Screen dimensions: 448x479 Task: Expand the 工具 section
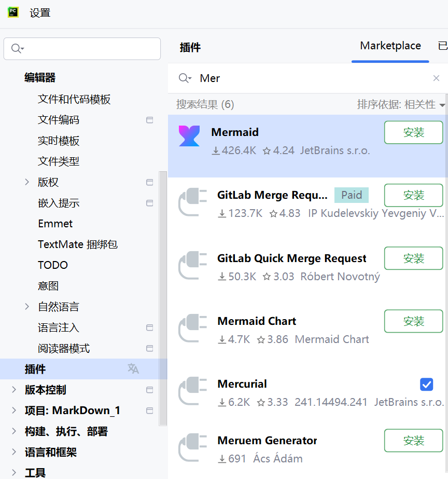(x=13, y=472)
